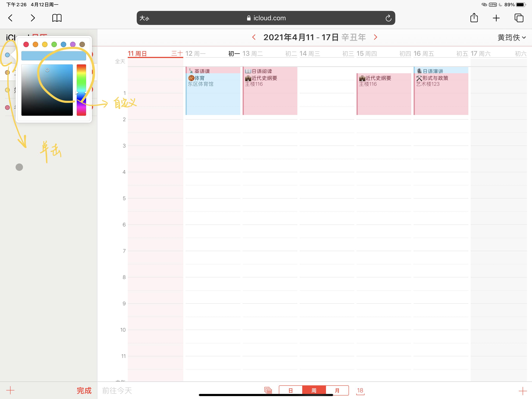Pick the purple preset color swatch
532x399 pixels.
pos(73,44)
